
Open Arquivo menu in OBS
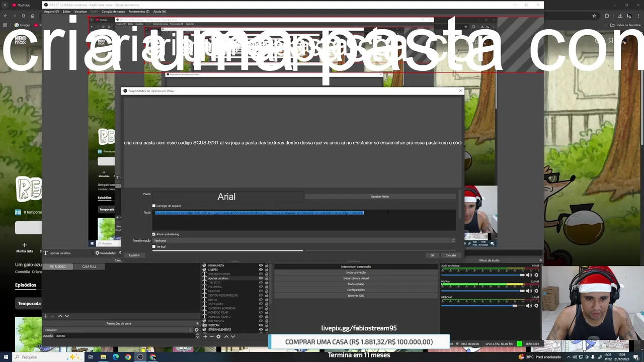(x=51, y=12)
